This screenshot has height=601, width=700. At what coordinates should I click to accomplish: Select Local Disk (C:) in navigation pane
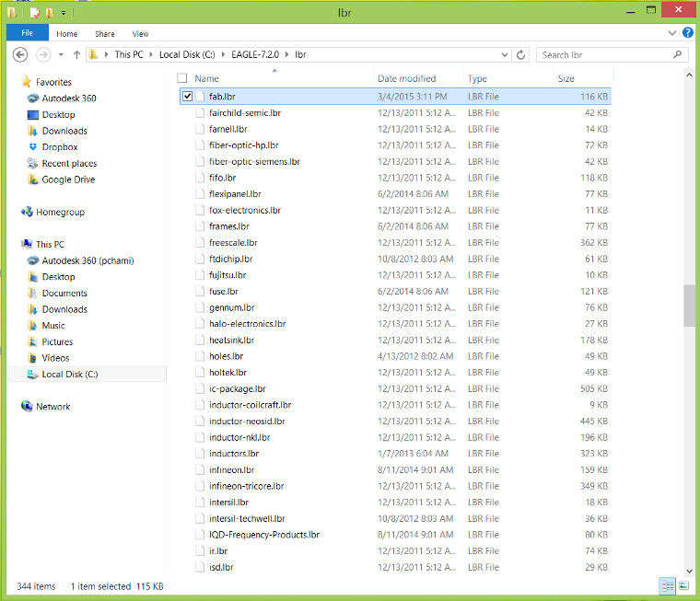point(70,375)
